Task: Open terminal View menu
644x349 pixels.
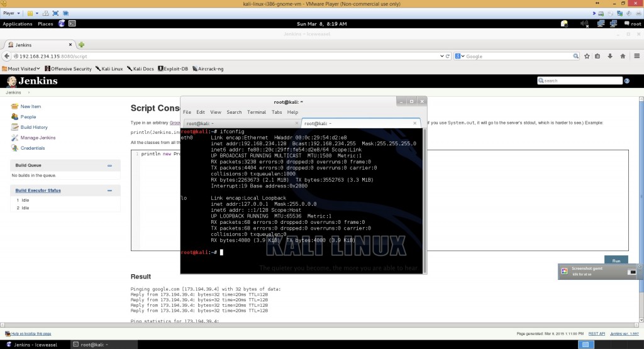Action: [216, 112]
